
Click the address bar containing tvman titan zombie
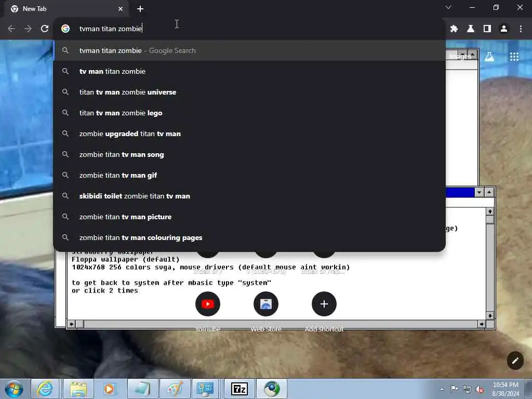click(x=249, y=29)
